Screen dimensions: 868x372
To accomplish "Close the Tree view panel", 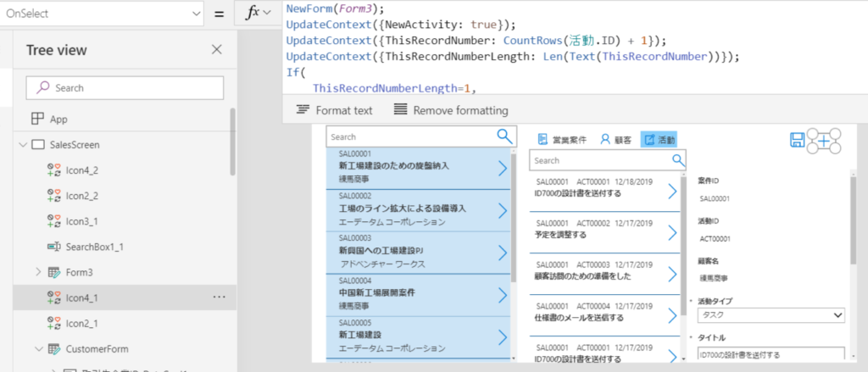I will (x=216, y=50).
